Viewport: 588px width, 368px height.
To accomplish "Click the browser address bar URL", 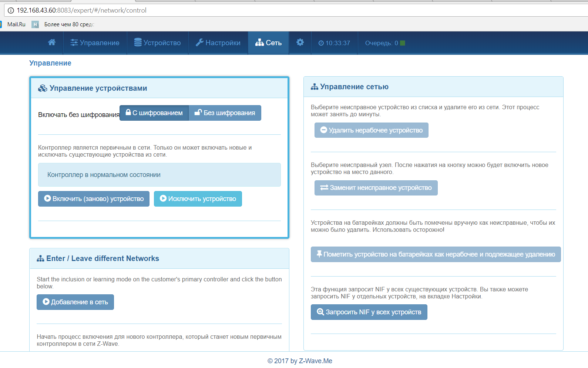I will [81, 10].
